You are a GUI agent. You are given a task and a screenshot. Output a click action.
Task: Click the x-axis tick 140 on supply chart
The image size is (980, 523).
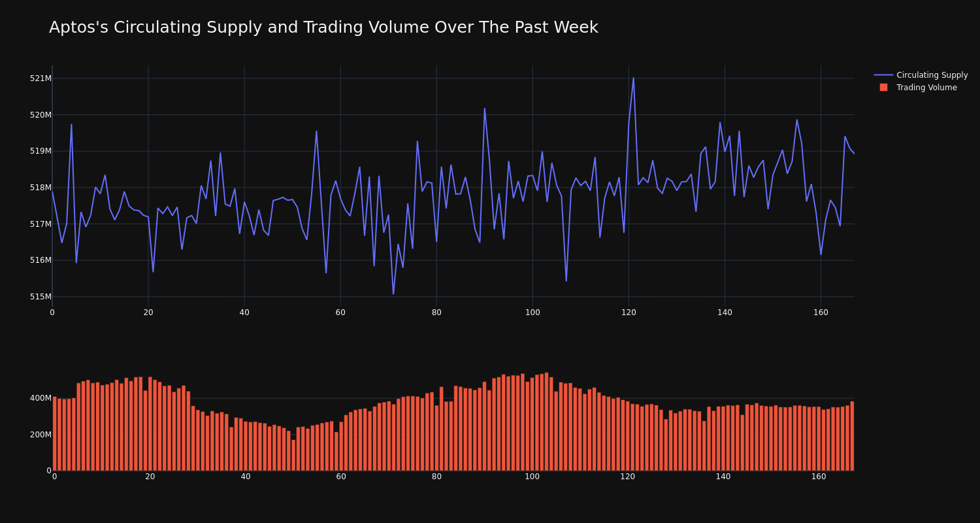(725, 312)
